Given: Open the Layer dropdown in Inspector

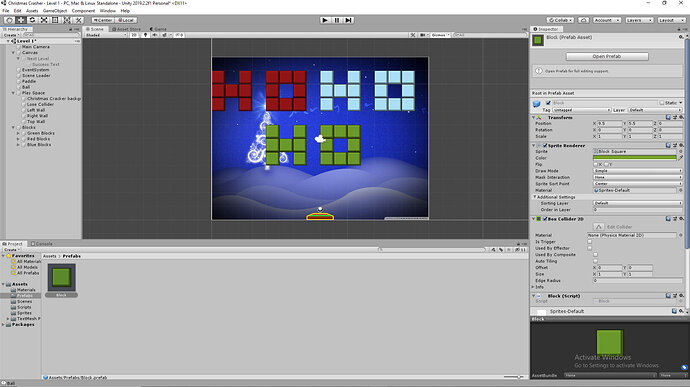Looking at the screenshot, I should [x=655, y=110].
